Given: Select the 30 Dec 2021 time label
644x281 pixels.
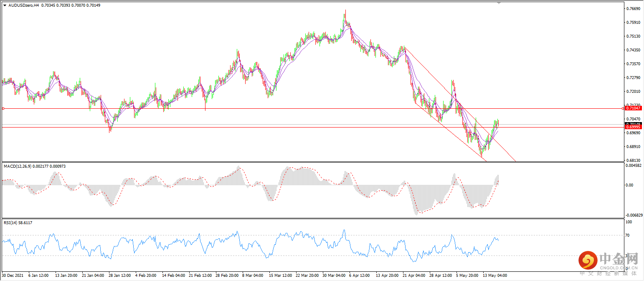Looking at the screenshot, I should tap(13, 276).
